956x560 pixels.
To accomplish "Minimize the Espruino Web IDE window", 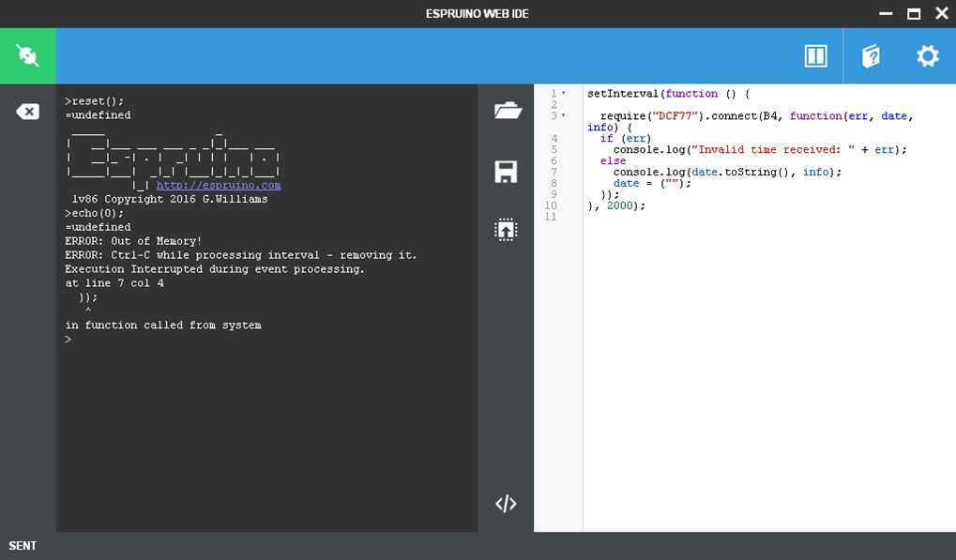I will coord(886,13).
